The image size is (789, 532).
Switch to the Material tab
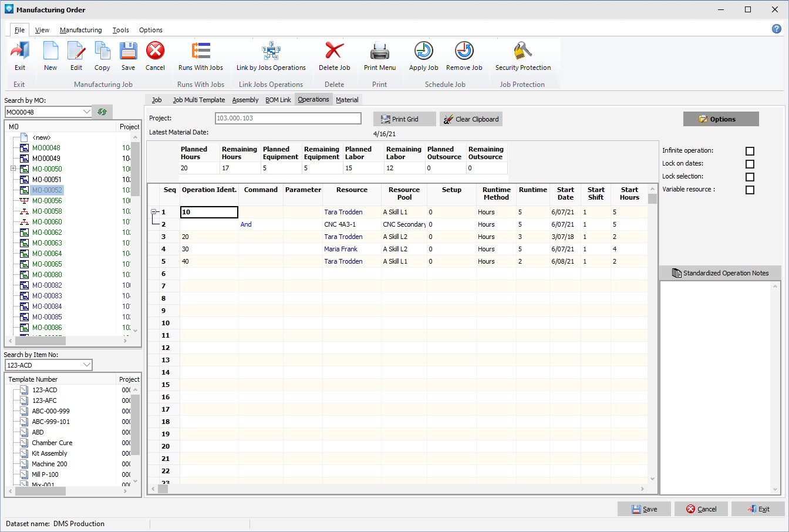[347, 100]
